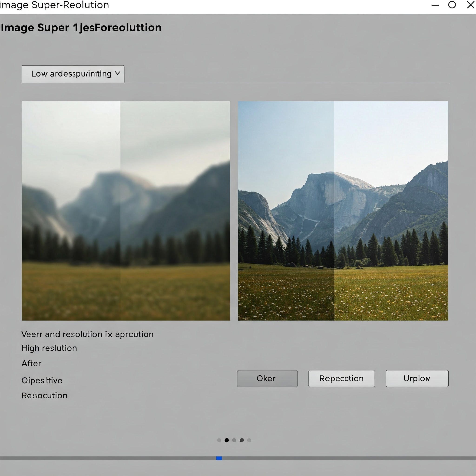Close the Image Super-Reolution window

[x=471, y=5]
